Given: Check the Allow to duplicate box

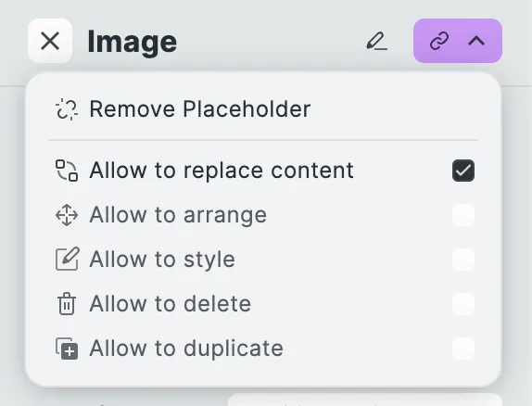Looking at the screenshot, I should click(x=463, y=349).
